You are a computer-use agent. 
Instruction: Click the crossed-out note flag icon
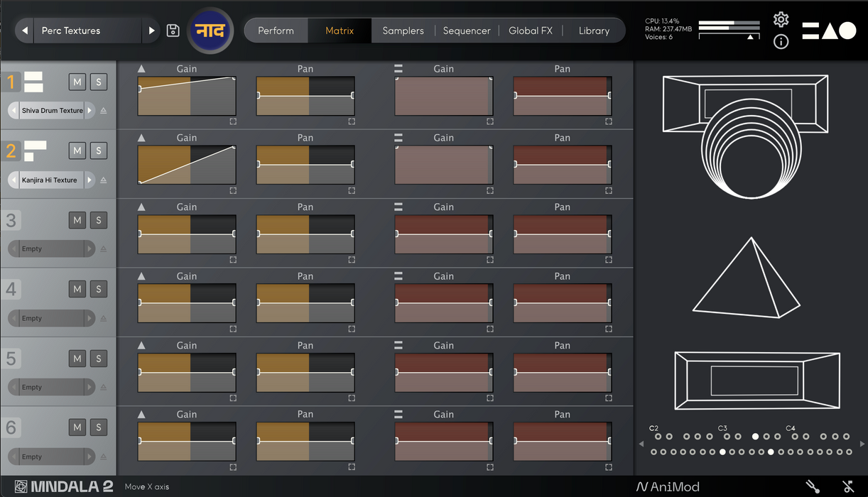click(848, 487)
